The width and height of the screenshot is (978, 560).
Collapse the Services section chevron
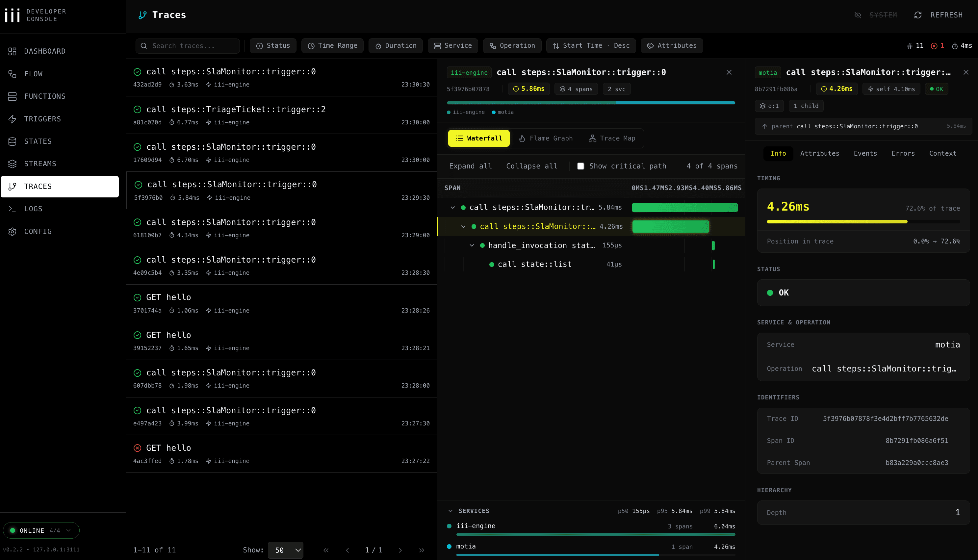click(x=450, y=511)
